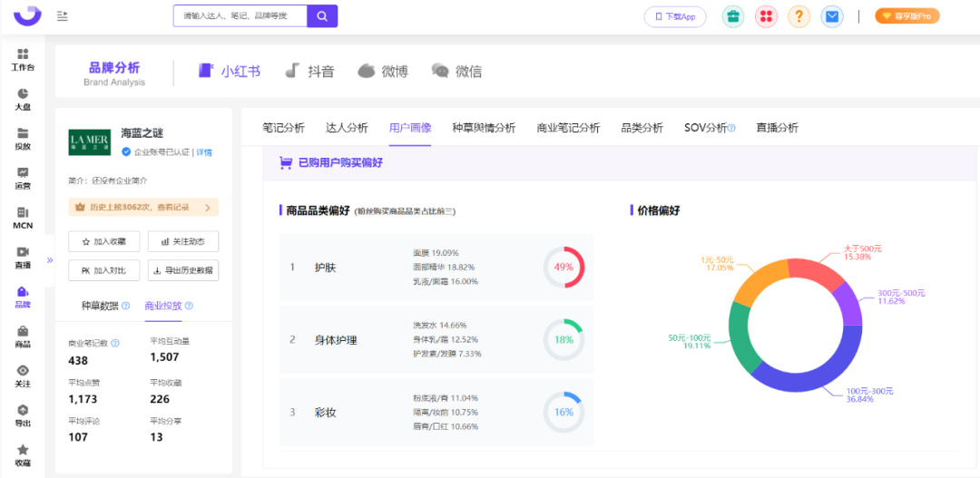
Task: Click the search magnifier button
Action: (322, 16)
